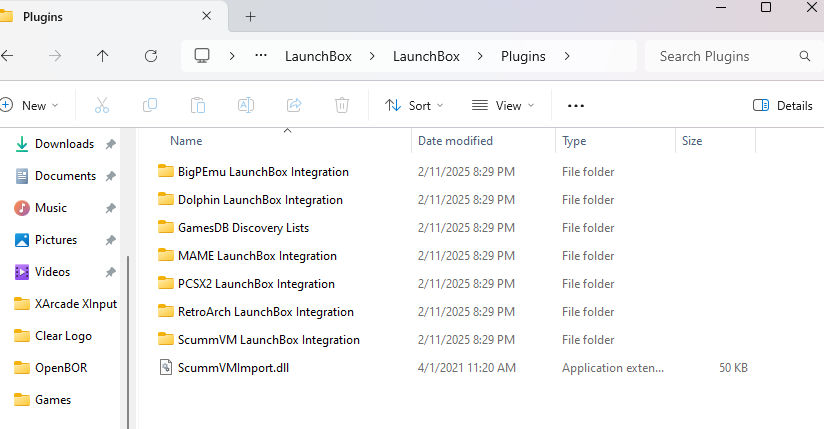The image size is (824, 429).
Task: Sort by the Type column header
Action: pos(574,141)
